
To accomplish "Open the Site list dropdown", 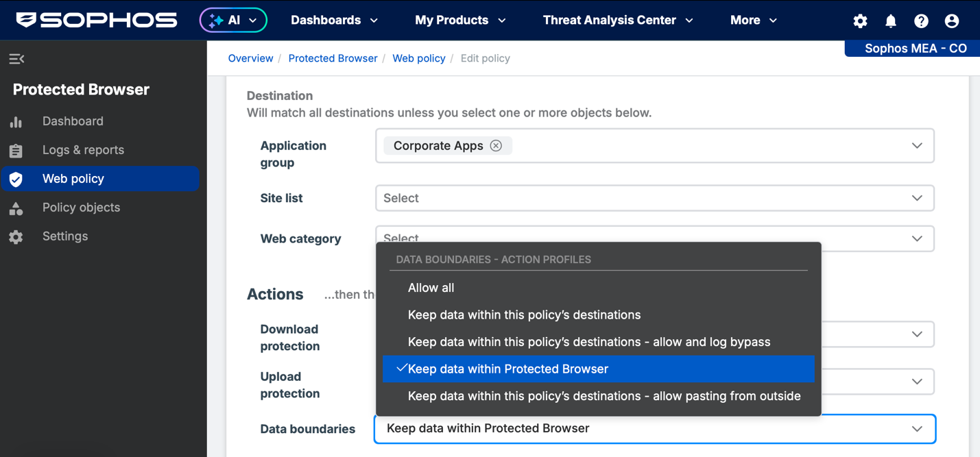I will tap(654, 197).
